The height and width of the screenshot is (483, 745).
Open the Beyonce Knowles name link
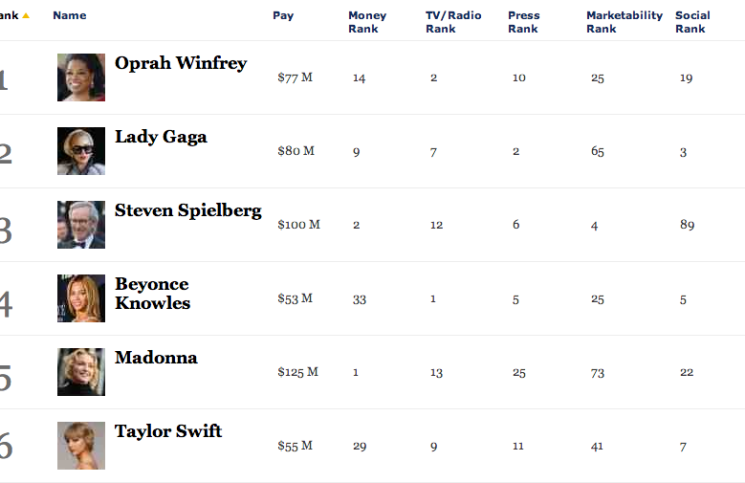(x=152, y=293)
